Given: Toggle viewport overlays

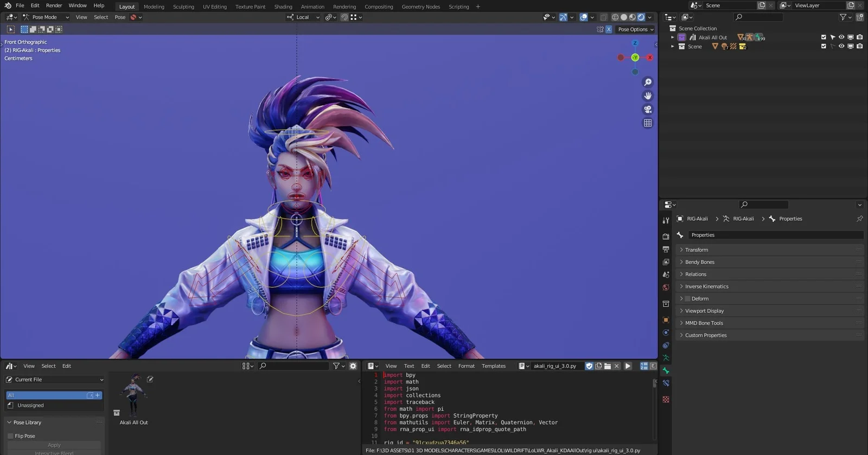Looking at the screenshot, I should (x=584, y=17).
